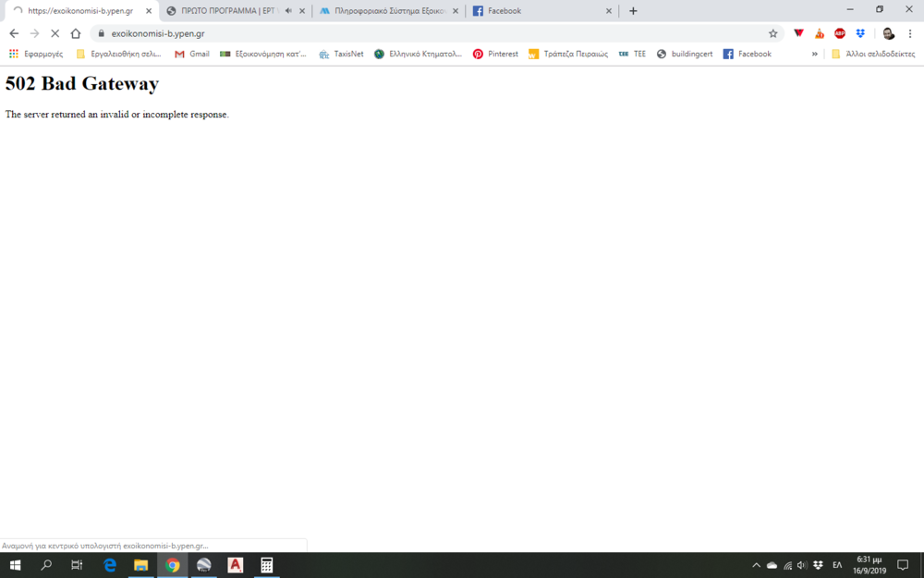Open the Dropbox extension icon

coord(860,33)
